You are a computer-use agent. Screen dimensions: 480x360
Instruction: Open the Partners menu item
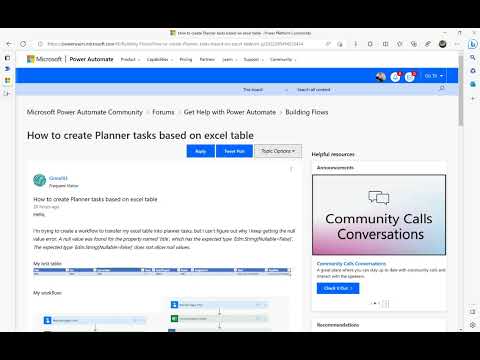click(207, 59)
